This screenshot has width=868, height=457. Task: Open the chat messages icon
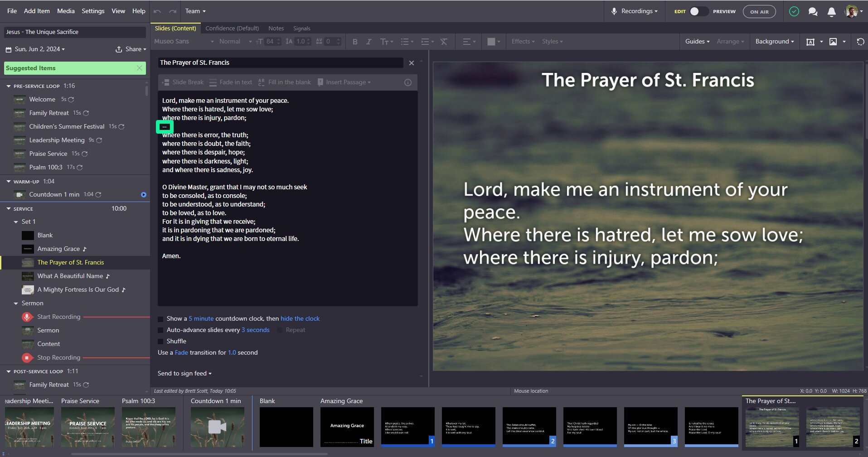(813, 12)
